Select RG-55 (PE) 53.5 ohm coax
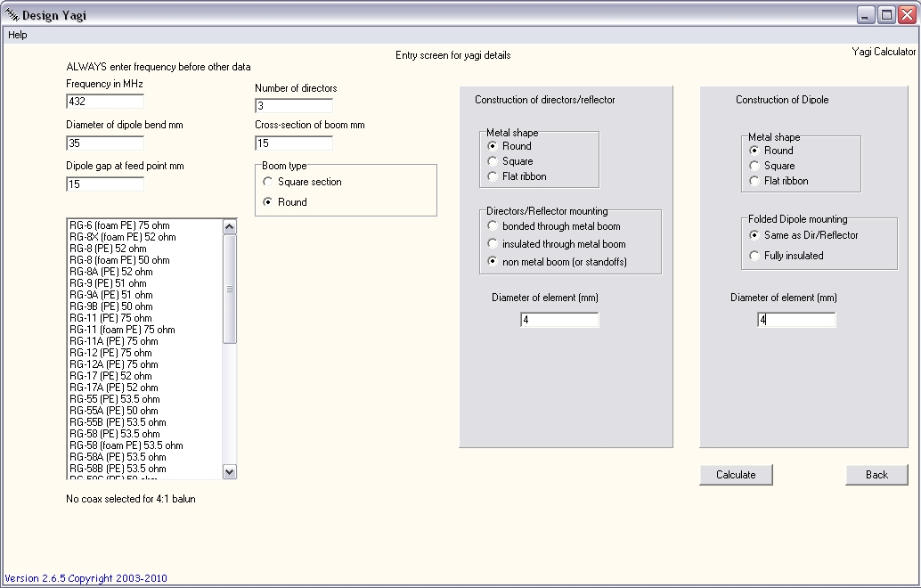This screenshot has height=588, width=921. (x=144, y=399)
